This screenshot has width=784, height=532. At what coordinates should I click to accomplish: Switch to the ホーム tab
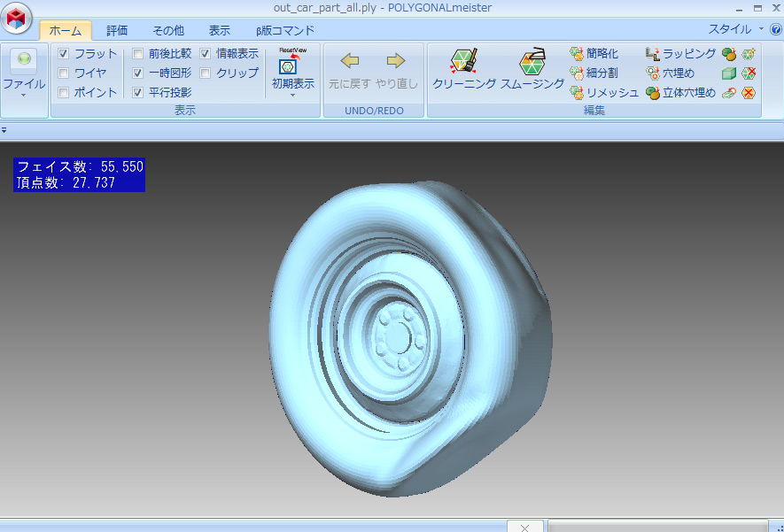[66, 30]
